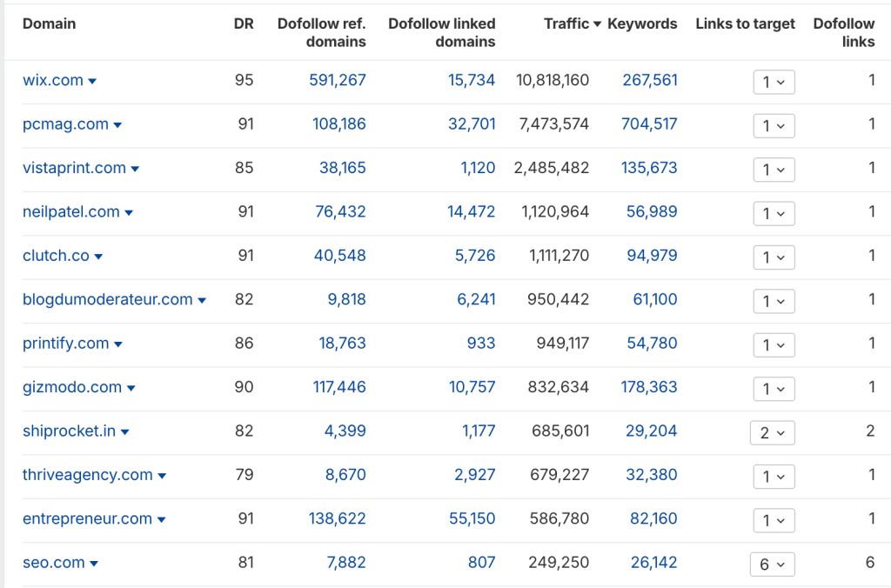891x588 pixels.
Task: Open the pcmag.com domain link
Action: pos(65,124)
